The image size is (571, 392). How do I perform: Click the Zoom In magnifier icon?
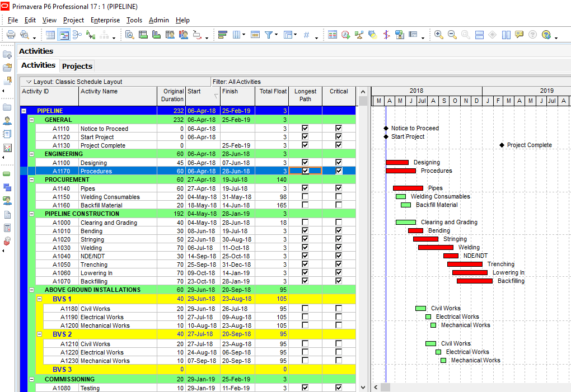click(439, 35)
